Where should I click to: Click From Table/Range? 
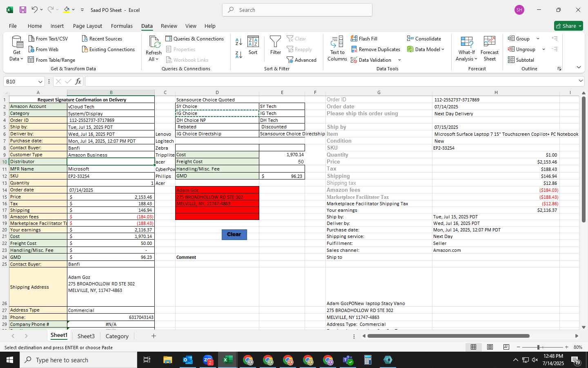(x=51, y=60)
